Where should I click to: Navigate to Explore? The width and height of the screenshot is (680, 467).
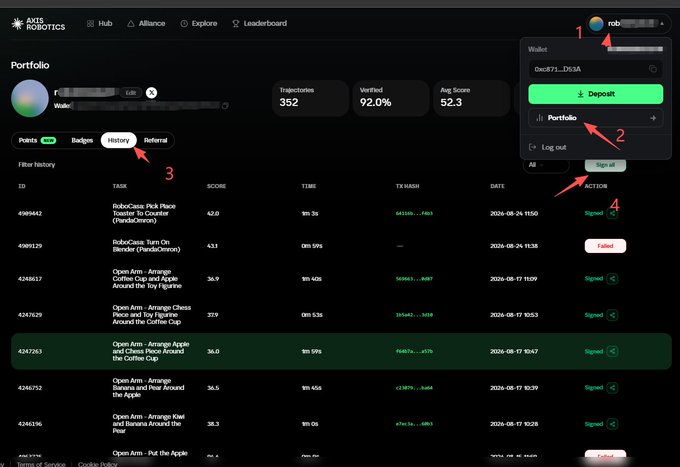(x=199, y=23)
